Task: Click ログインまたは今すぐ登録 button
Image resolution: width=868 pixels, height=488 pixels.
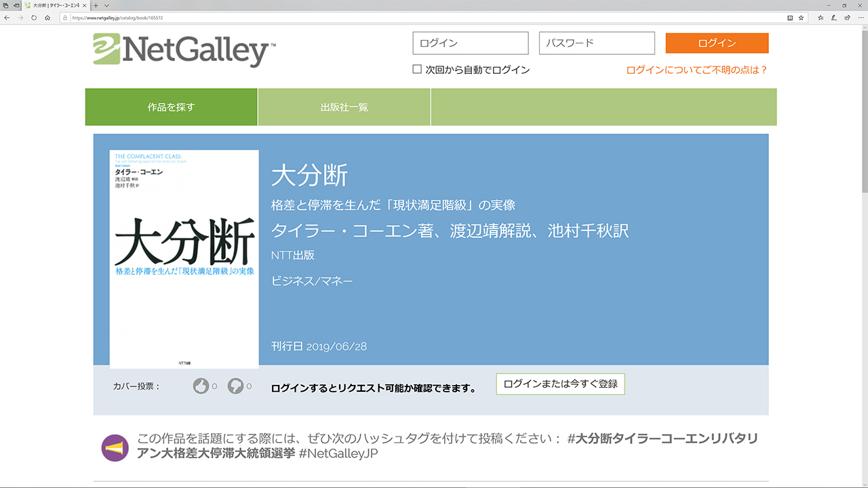Action: (560, 384)
